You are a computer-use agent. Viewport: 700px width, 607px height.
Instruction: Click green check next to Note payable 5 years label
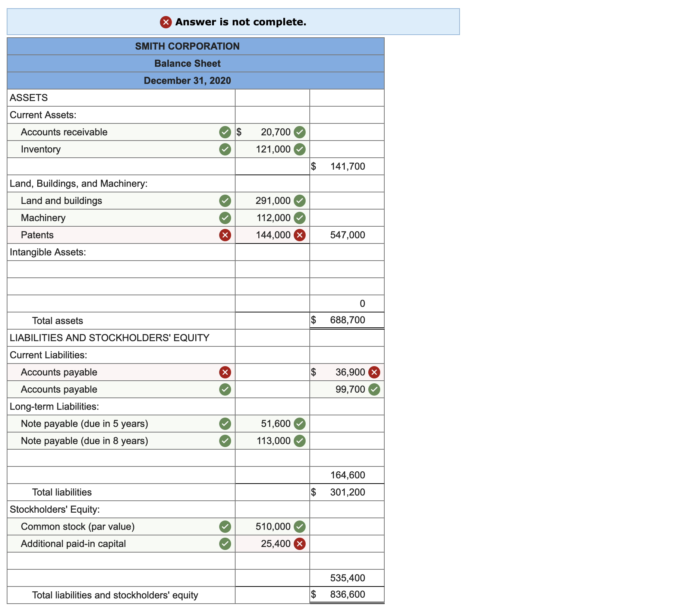coord(225,424)
